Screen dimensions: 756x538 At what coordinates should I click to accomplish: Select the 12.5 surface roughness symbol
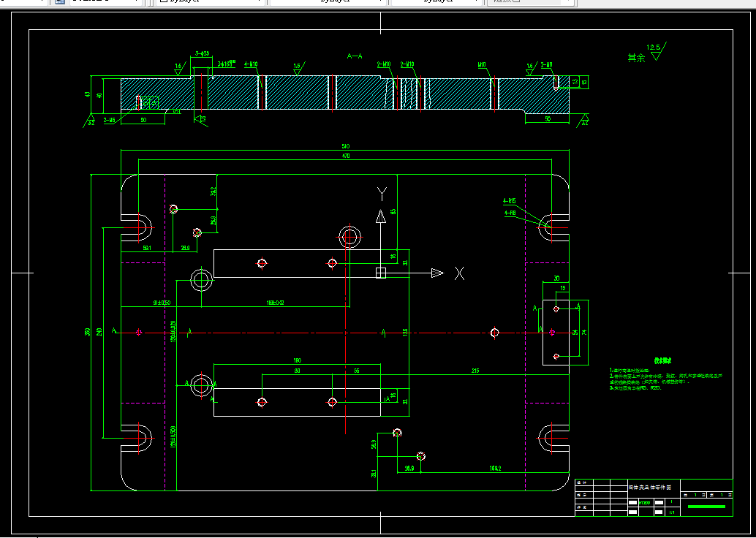coord(657,52)
